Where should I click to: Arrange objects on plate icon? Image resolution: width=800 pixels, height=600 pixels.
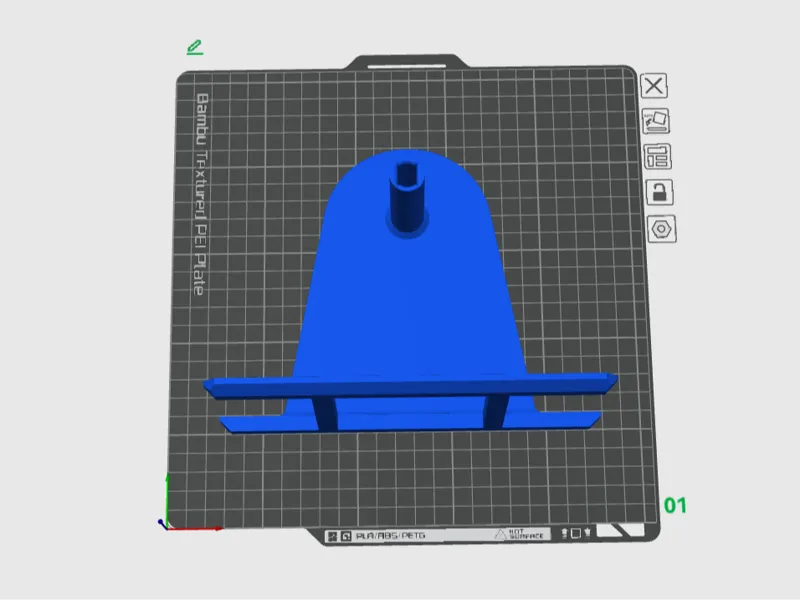point(657,157)
